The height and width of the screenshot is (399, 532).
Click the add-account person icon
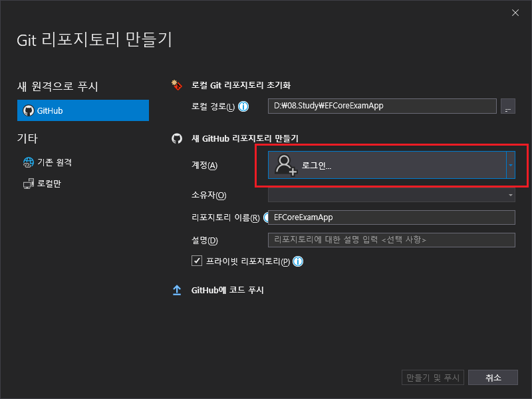point(286,165)
